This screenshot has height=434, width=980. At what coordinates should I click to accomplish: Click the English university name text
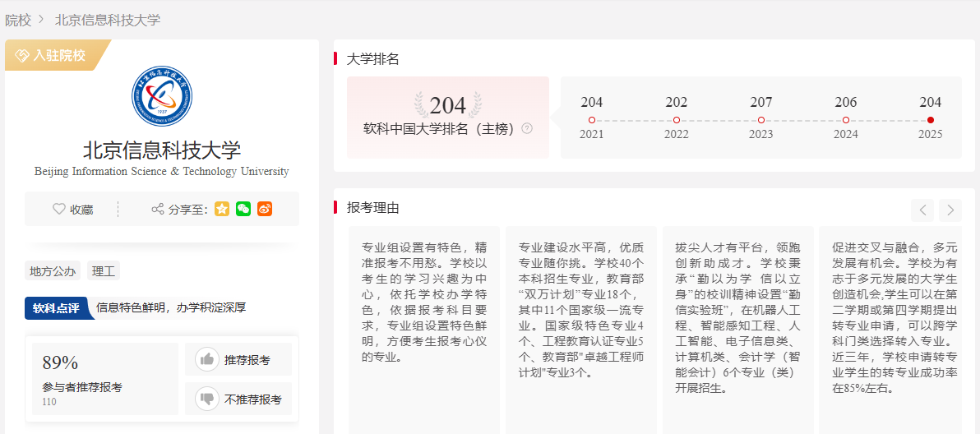(x=162, y=171)
